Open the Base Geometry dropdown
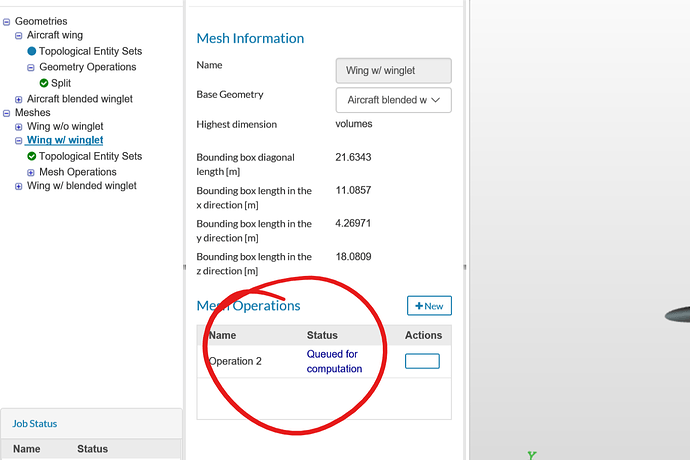 (x=393, y=100)
